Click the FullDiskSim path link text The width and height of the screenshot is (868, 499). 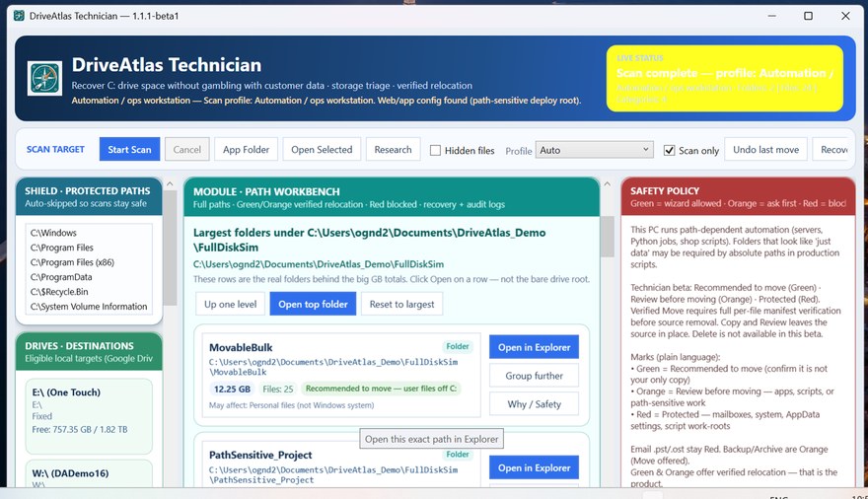[319, 264]
